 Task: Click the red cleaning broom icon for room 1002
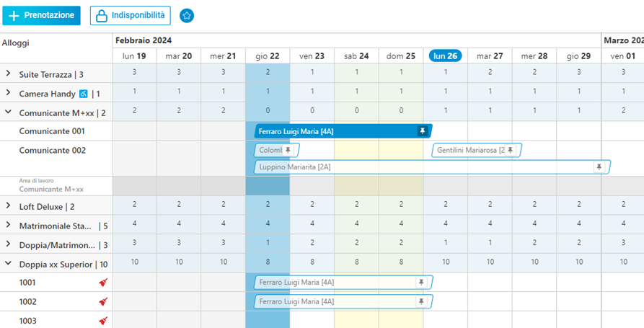(104, 302)
